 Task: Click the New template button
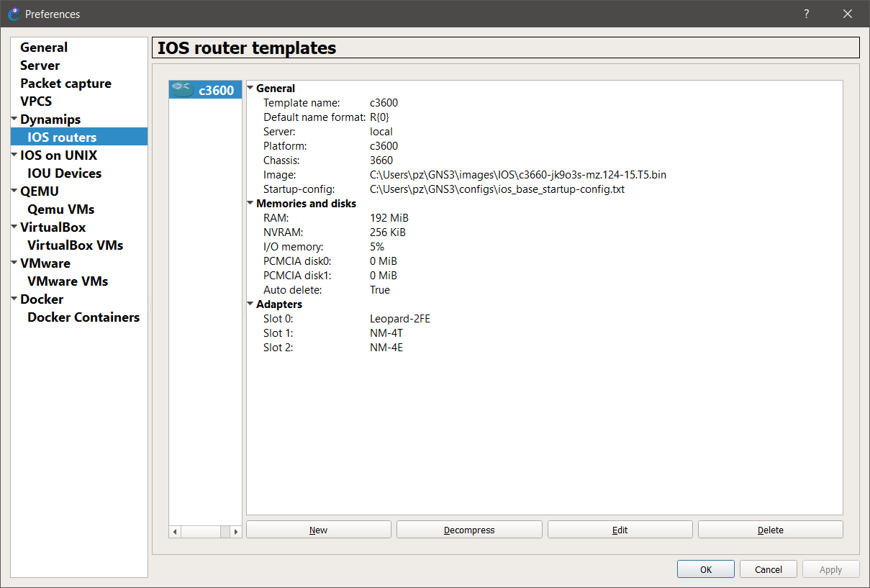[x=319, y=530]
